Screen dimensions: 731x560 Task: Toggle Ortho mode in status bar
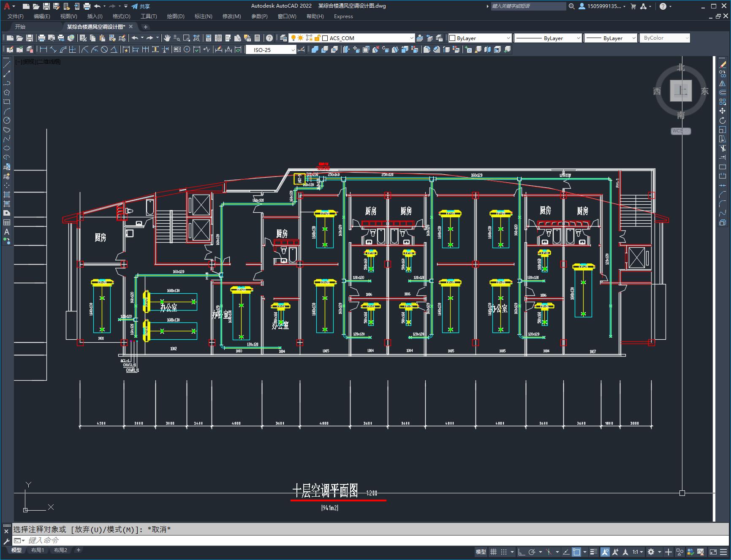pos(522,552)
